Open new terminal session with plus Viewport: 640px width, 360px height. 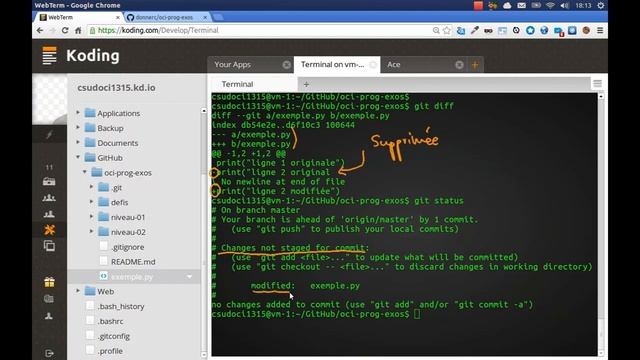point(306,84)
